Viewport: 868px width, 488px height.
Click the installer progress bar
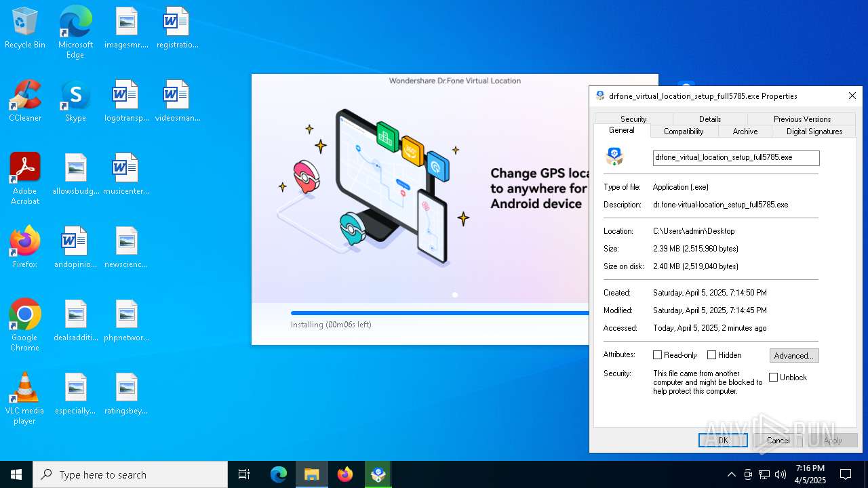point(439,313)
